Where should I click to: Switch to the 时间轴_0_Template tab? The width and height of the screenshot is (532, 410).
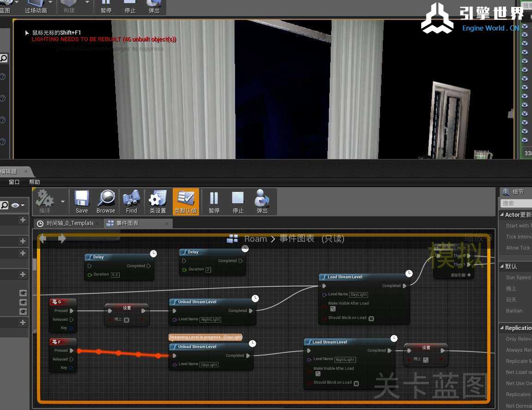(69, 223)
